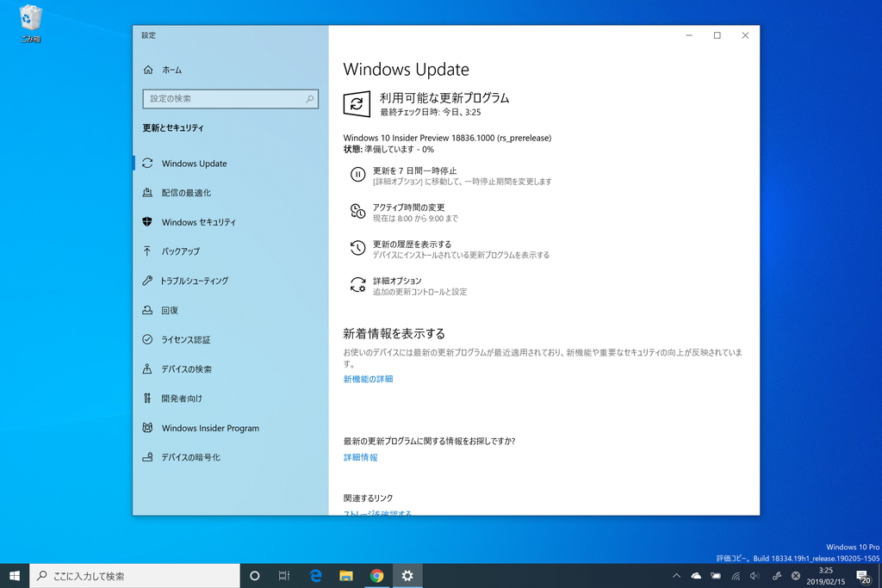Open デバイスの暗号化 settings
882x588 pixels.
point(193,457)
